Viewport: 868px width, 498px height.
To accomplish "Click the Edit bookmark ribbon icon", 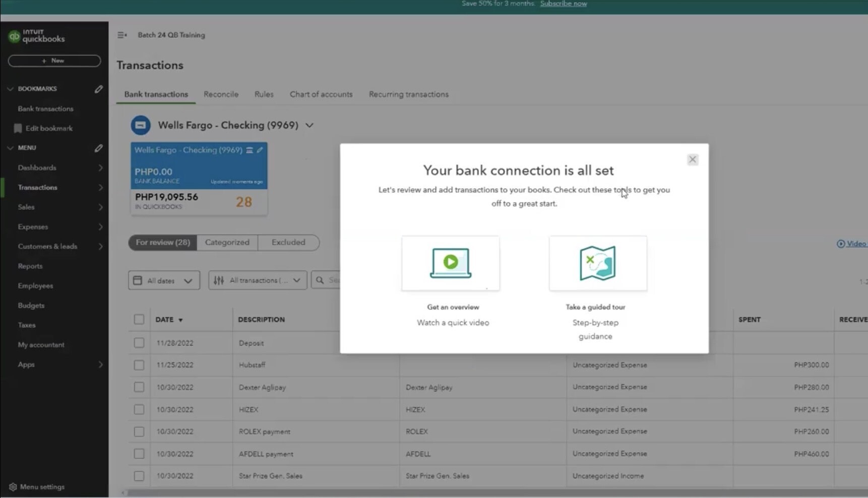I will click(x=18, y=128).
